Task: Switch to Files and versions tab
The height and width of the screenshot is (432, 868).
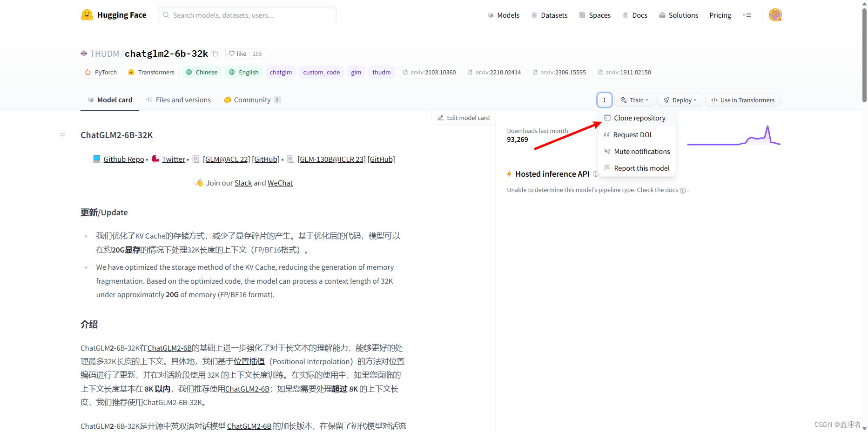Action: 183,100
